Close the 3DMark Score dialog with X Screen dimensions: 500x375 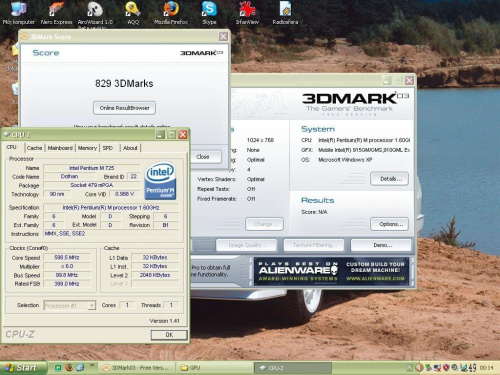(x=223, y=36)
